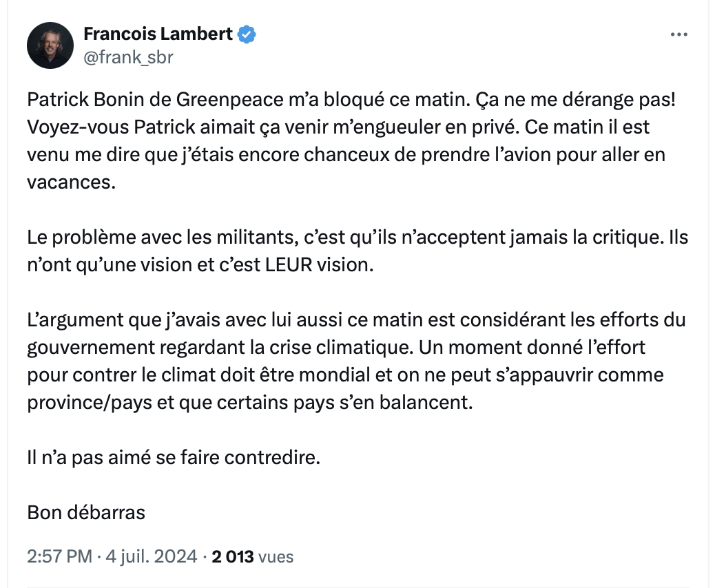Click the phrase Ça ne me dérange pas!
This screenshot has height=588, width=715.
coord(575,99)
